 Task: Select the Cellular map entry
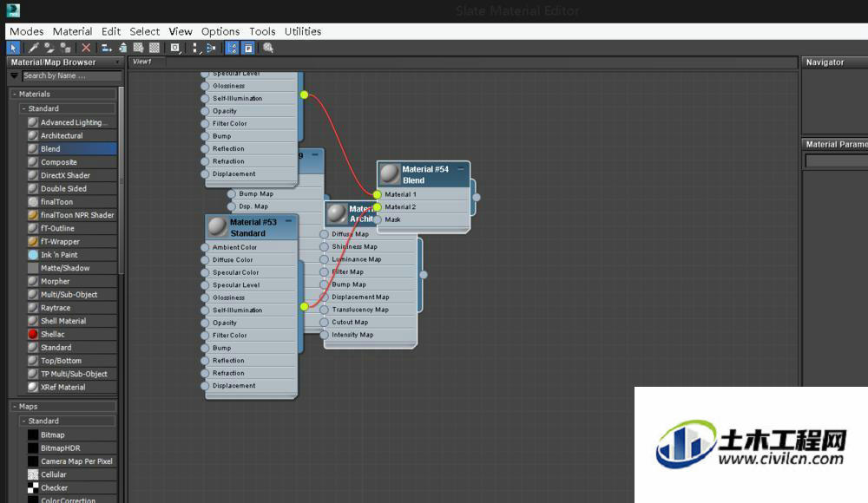(72, 474)
